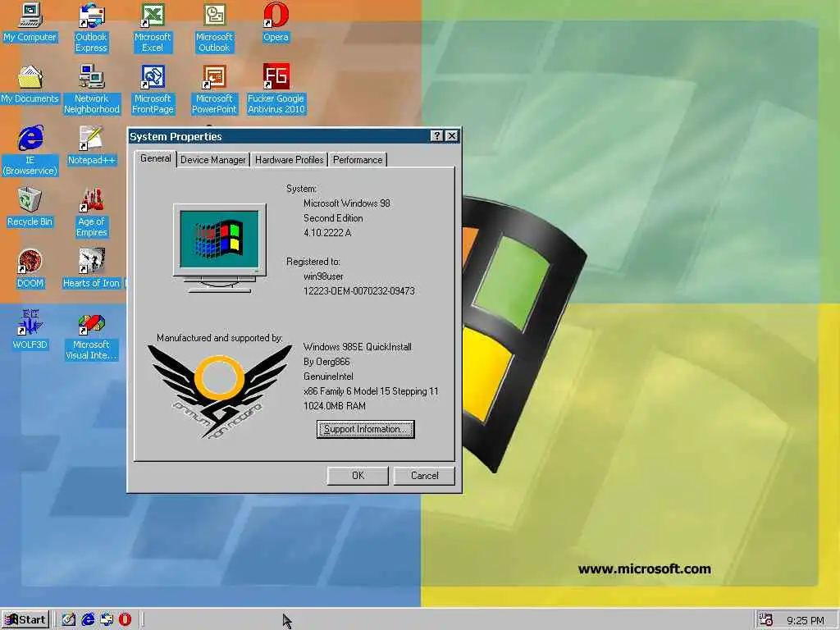Close the System Properties dialog
Image resolution: width=840 pixels, height=630 pixels.
pos(452,136)
